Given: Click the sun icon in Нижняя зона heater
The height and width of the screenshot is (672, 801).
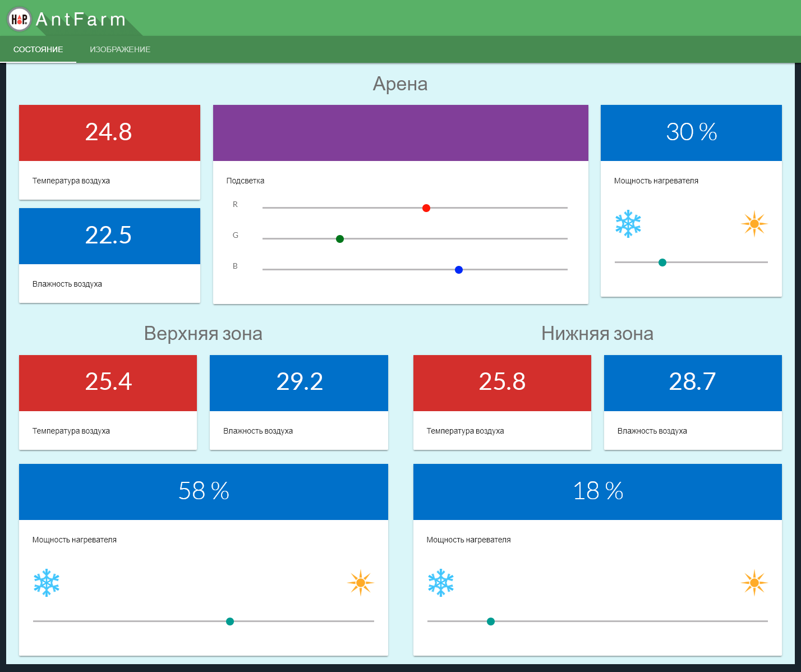Looking at the screenshot, I should click(x=754, y=583).
